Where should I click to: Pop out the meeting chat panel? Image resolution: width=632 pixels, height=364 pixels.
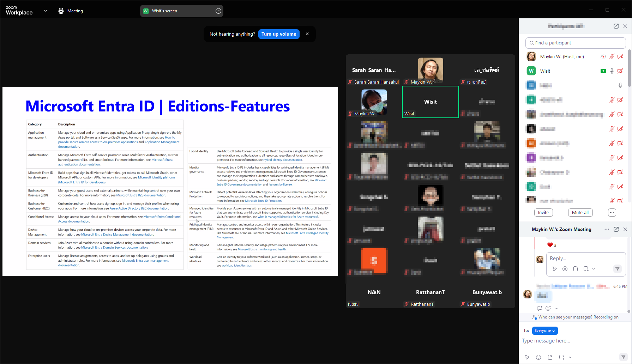point(616,229)
